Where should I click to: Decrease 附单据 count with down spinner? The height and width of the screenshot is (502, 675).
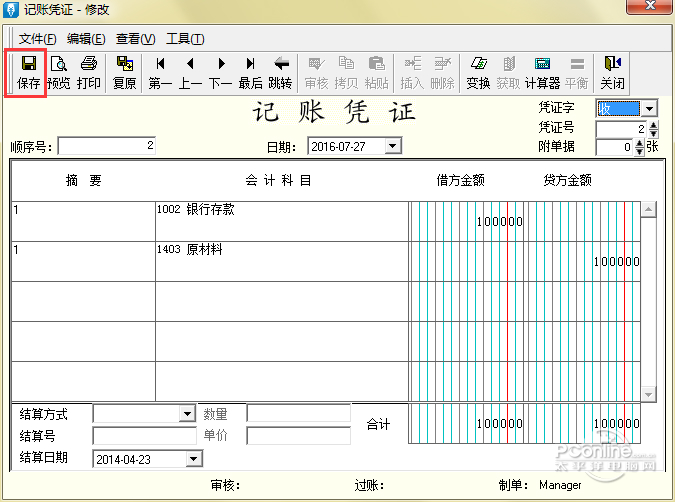(x=640, y=152)
